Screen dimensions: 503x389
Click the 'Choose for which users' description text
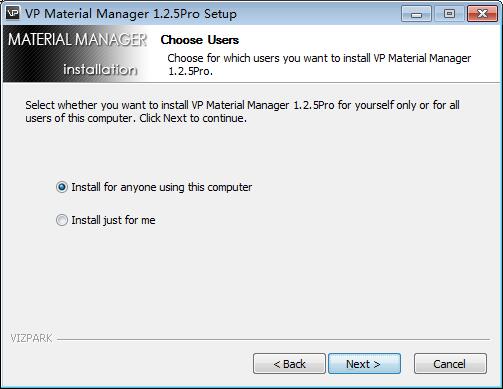tap(319, 64)
